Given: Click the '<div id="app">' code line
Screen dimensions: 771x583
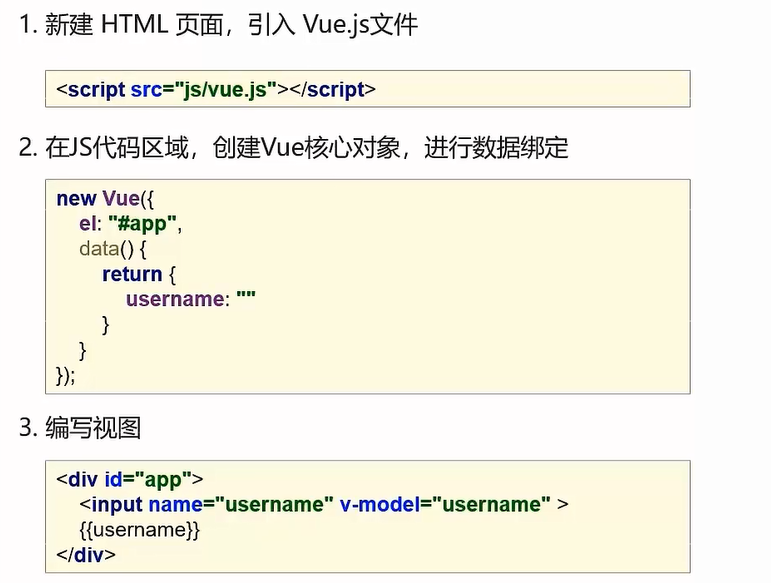Looking at the screenshot, I should pos(130,480).
